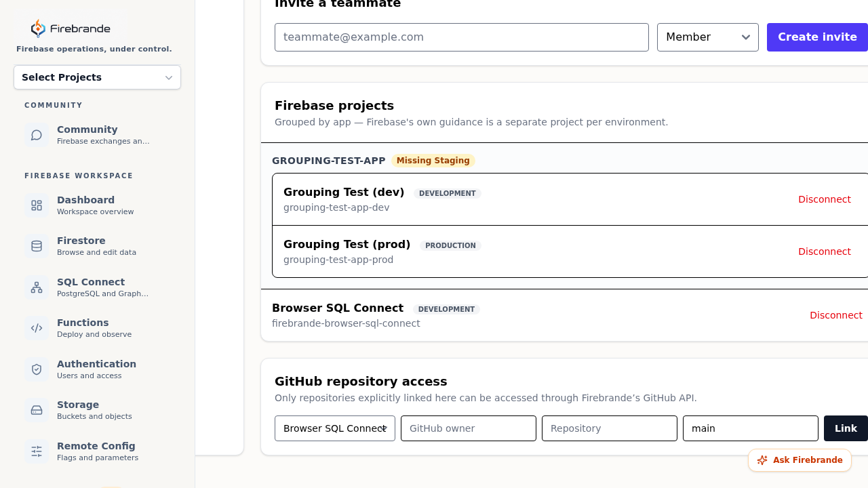Open Firestore browse and edit data
The image size is (868, 488).
(97, 246)
